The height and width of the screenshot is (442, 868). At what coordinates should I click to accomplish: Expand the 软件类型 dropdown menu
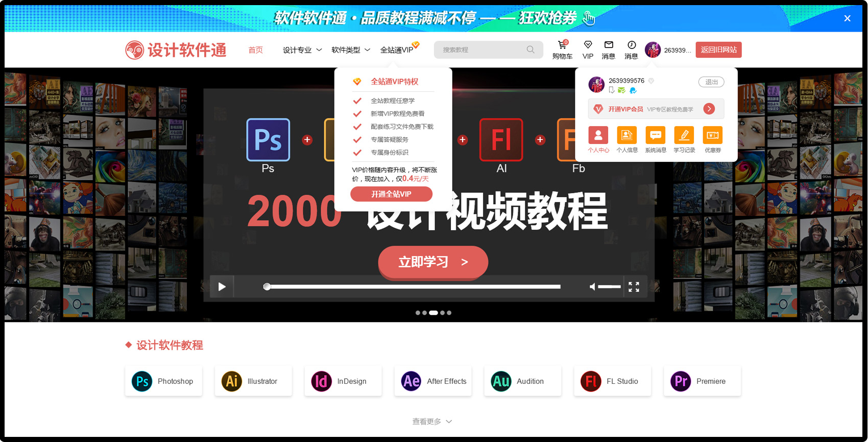coord(351,50)
